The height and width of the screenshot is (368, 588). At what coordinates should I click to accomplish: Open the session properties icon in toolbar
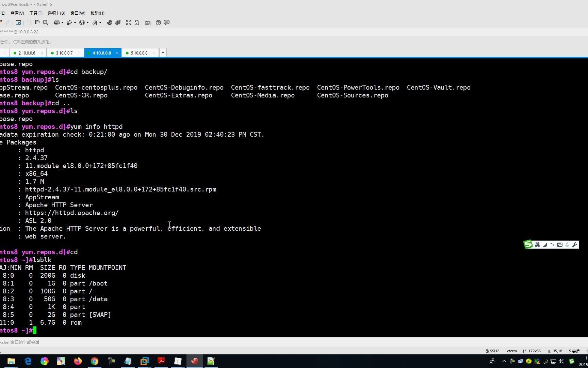(18, 23)
